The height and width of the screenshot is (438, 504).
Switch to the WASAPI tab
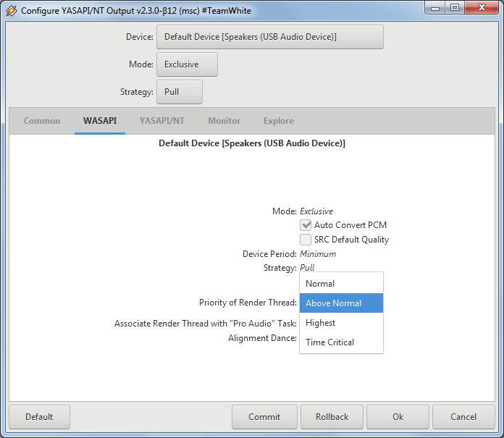[x=100, y=121]
